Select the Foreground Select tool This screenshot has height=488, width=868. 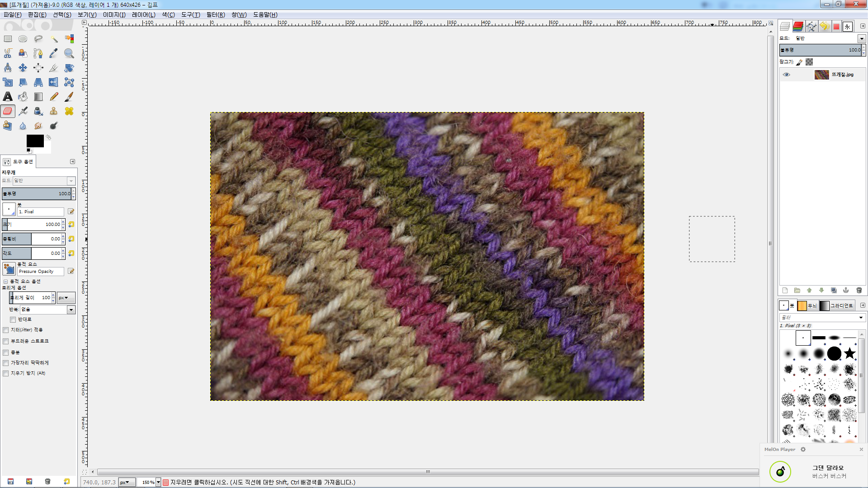(23, 53)
